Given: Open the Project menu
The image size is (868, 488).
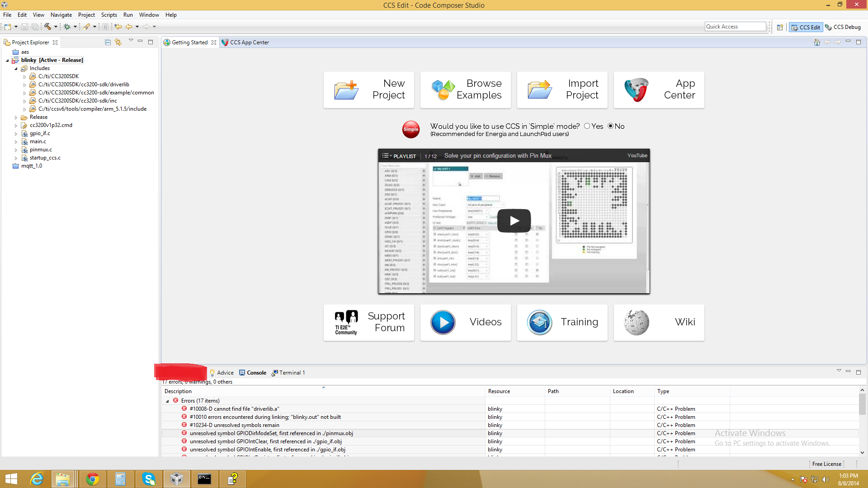Looking at the screenshot, I should [x=86, y=14].
